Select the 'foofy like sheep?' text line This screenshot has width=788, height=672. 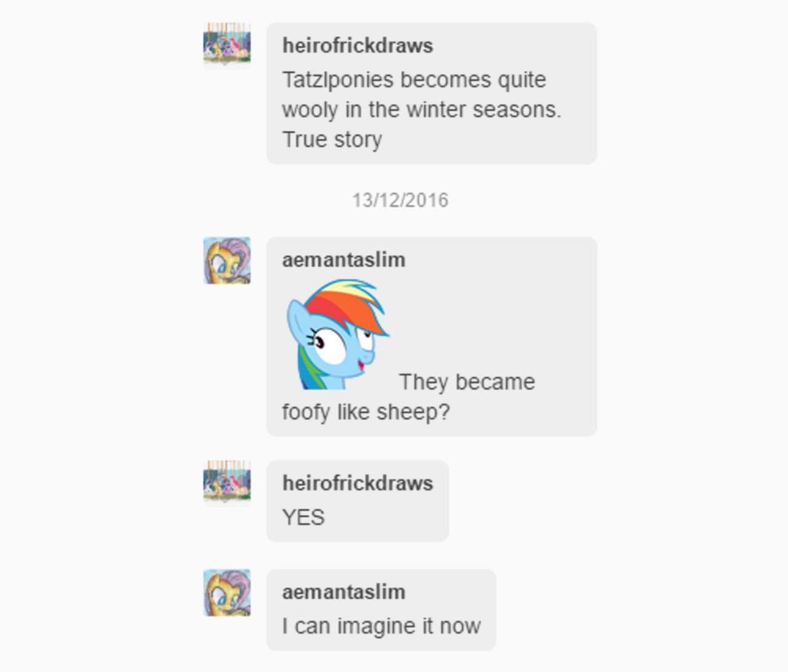pyautogui.click(x=366, y=412)
